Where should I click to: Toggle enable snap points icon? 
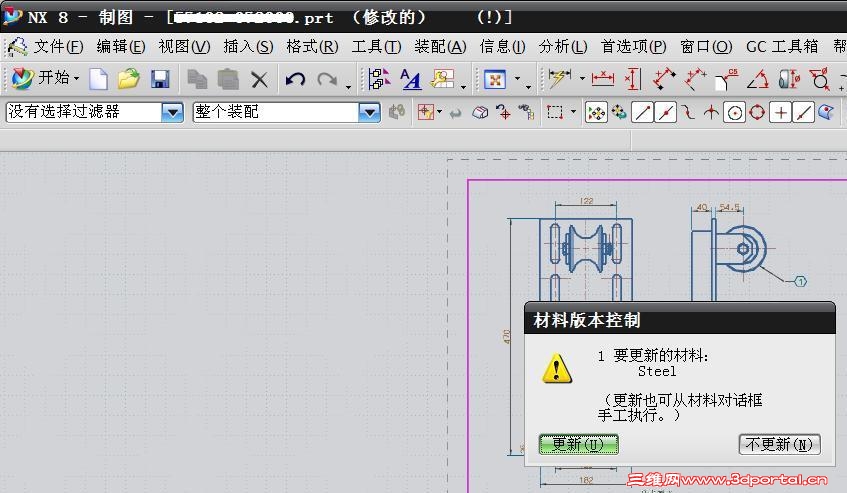[596, 113]
